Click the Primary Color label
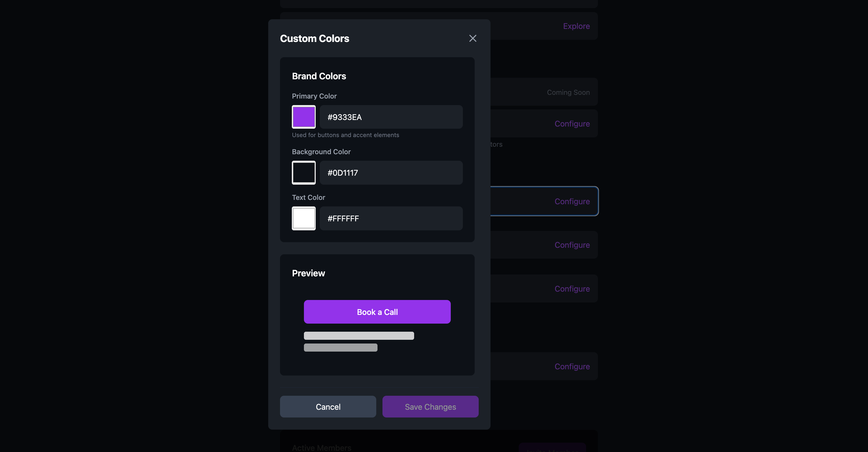The width and height of the screenshot is (868, 452). 314,96
